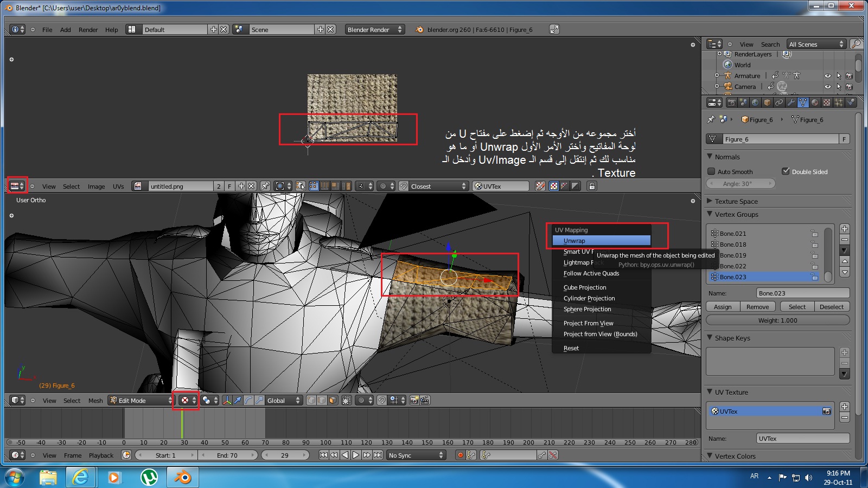
Task: Jump to the last frame button
Action: point(378,455)
